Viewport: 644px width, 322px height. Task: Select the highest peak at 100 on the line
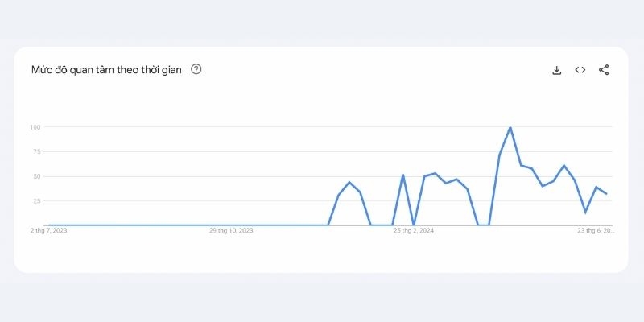click(x=510, y=128)
